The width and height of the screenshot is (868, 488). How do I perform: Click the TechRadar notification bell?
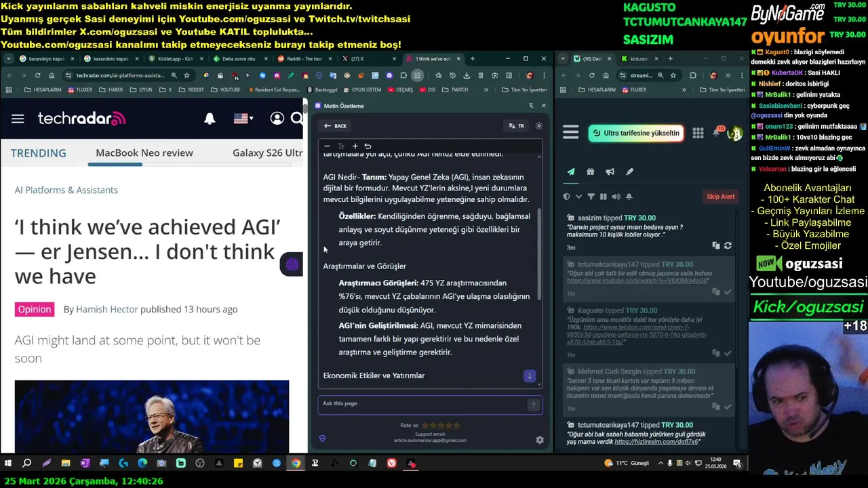[x=210, y=119]
